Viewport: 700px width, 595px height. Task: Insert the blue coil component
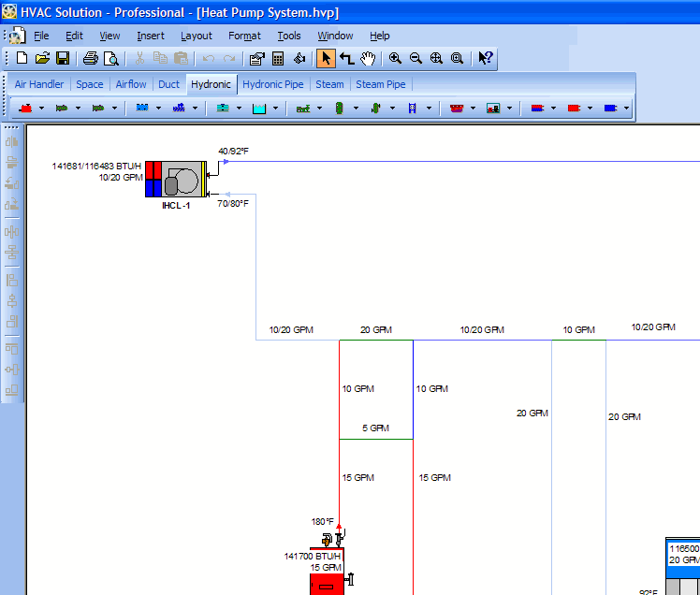[142, 108]
